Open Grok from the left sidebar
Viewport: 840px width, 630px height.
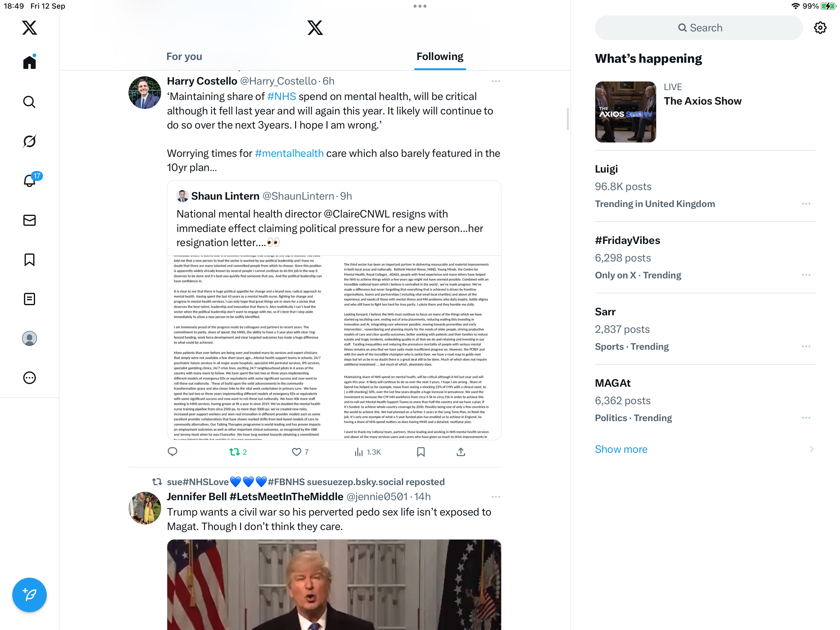coord(29,142)
